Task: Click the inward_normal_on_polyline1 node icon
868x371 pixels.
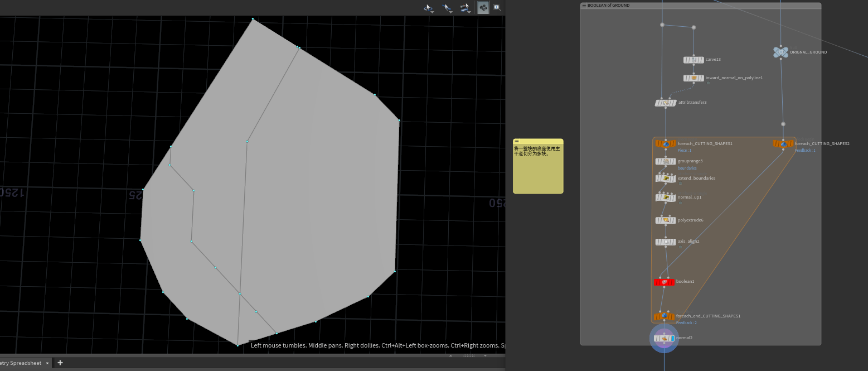Action: (x=694, y=78)
